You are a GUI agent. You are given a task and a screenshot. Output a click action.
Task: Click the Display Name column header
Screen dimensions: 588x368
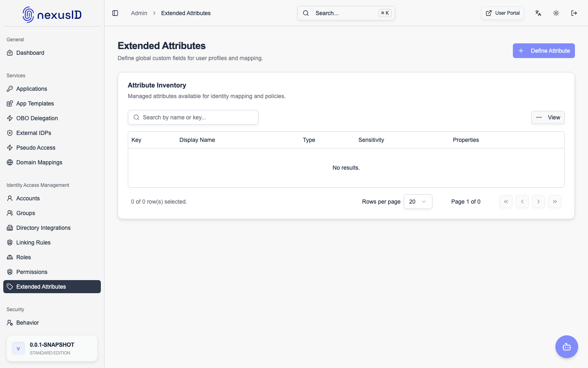pyautogui.click(x=197, y=140)
